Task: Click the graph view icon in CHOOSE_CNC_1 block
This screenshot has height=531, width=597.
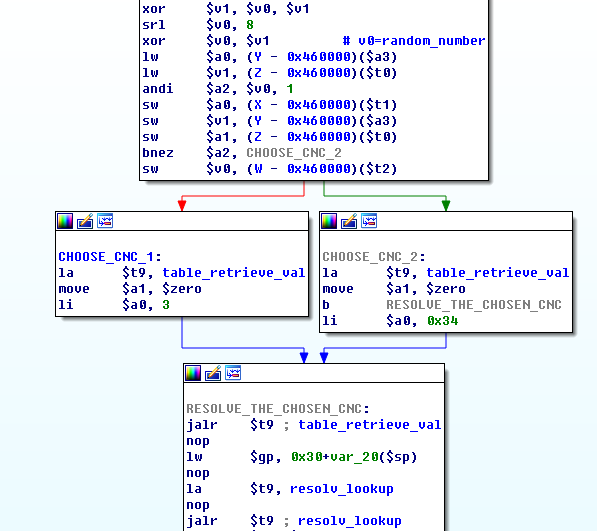Action: coord(105,221)
